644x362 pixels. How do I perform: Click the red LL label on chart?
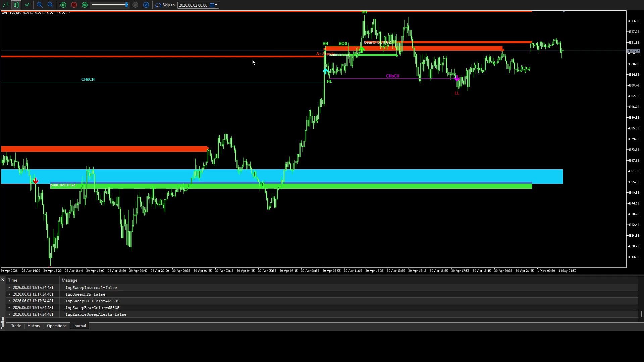pyautogui.click(x=457, y=93)
